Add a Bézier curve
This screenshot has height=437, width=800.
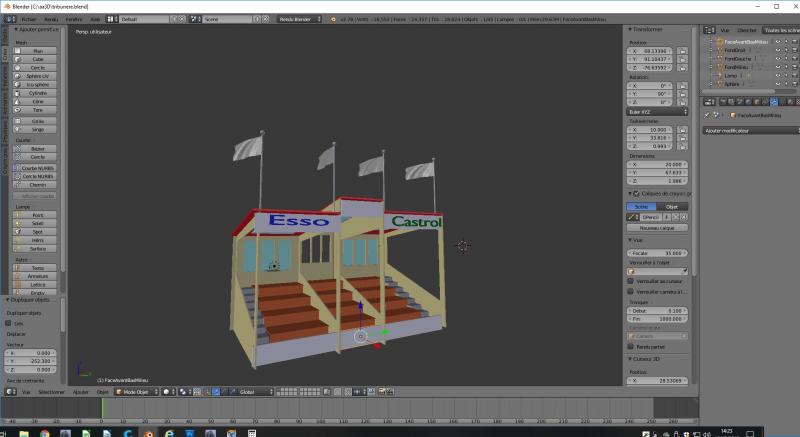38,148
